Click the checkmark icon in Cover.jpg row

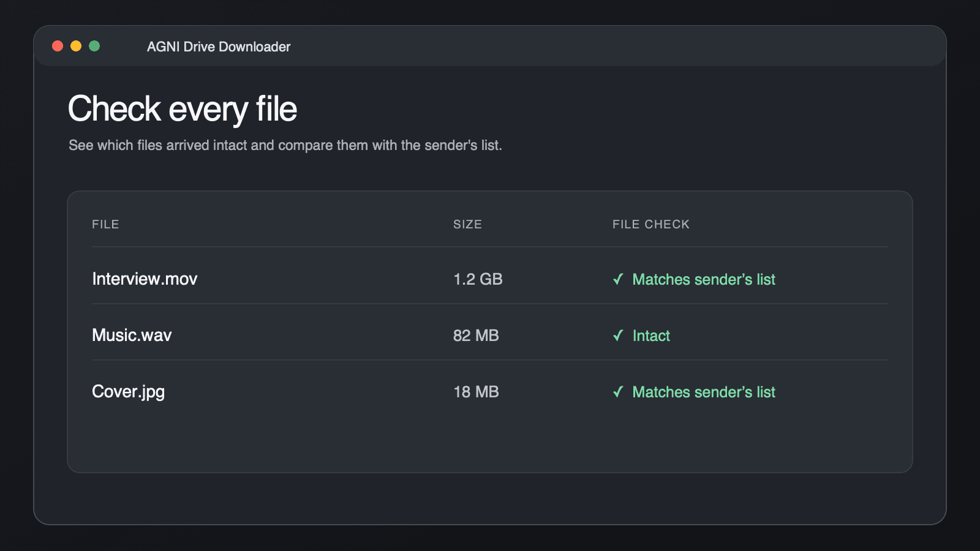click(618, 392)
